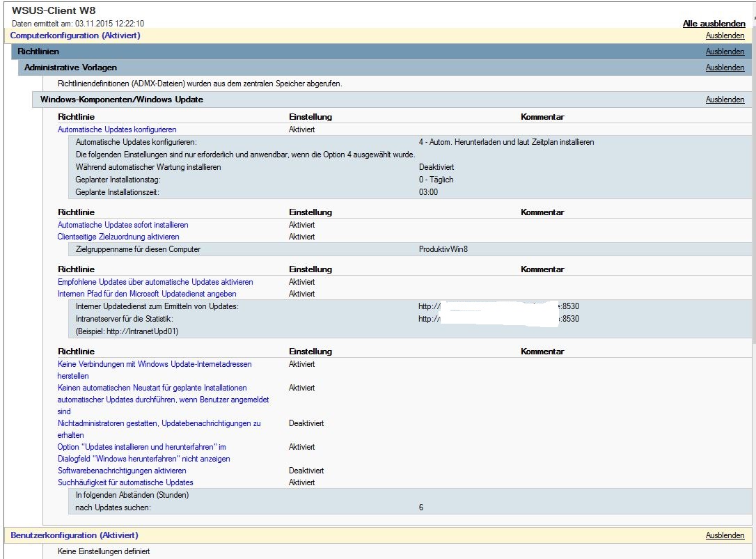
Task: Open 'Softwarebenachrichtigungen aktivieren' policy link
Action: point(122,471)
